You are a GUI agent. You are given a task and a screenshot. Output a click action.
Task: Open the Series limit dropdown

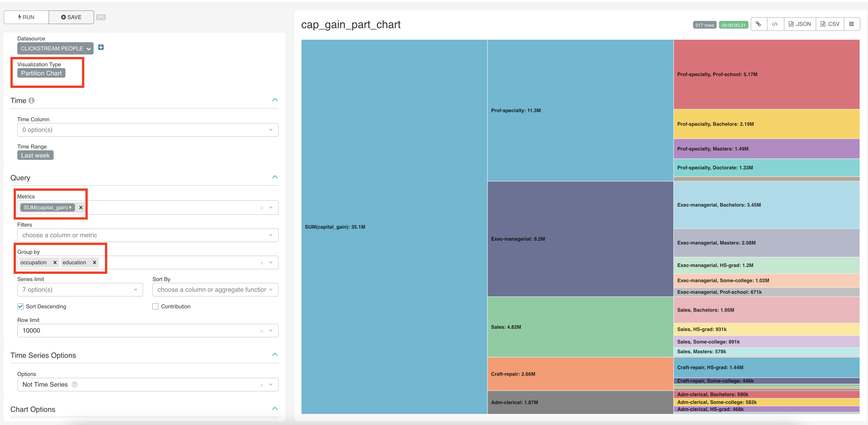click(x=80, y=290)
